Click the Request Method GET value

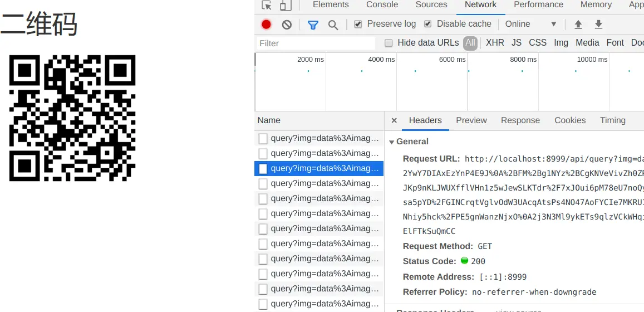[x=485, y=247]
